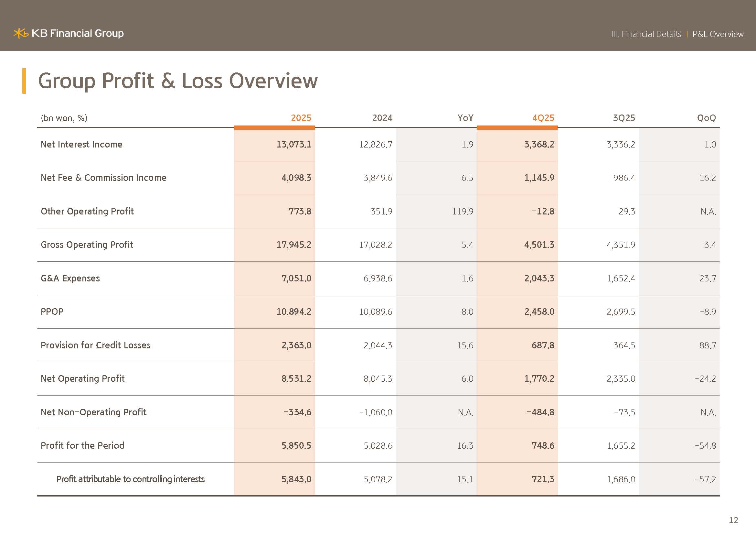756x535 pixels.
Task: Click the YoY column header
Action: point(465,118)
